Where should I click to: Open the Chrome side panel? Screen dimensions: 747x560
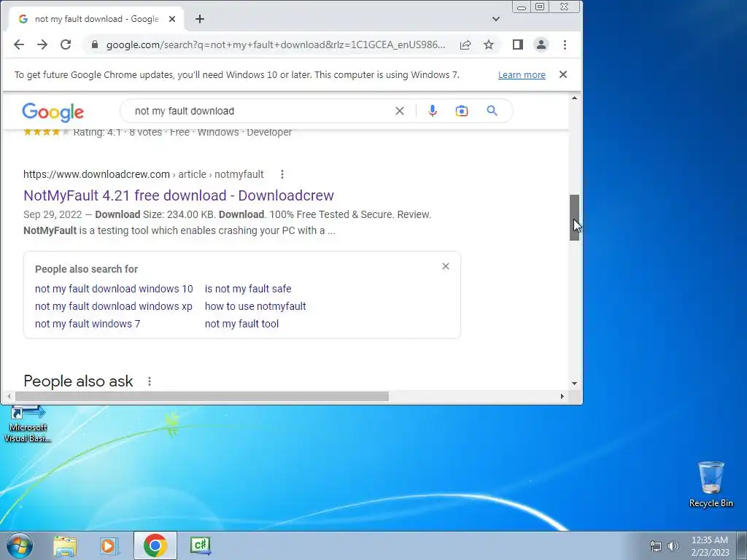pyautogui.click(x=518, y=44)
